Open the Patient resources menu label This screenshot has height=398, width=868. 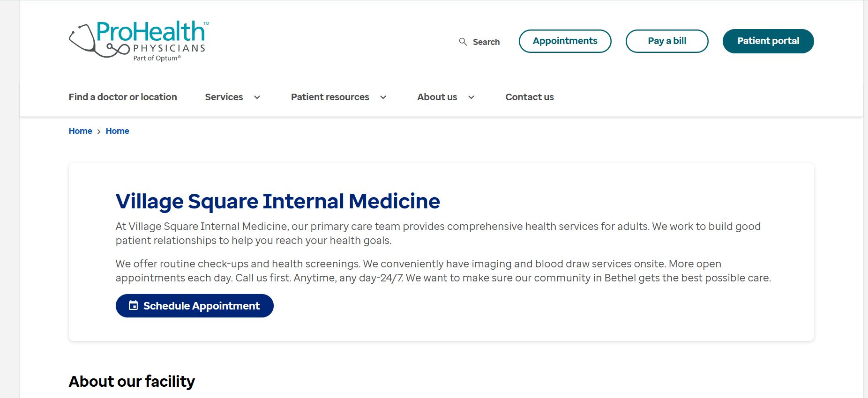(x=330, y=97)
